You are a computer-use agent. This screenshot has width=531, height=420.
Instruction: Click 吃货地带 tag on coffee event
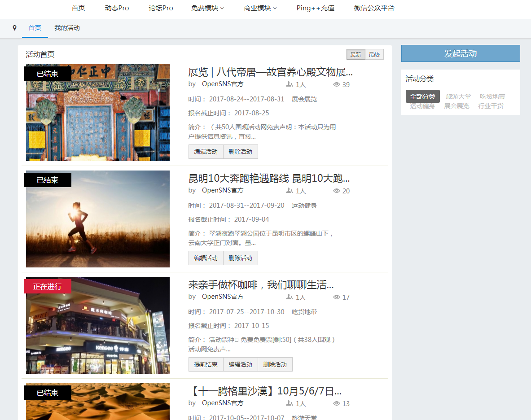pyautogui.click(x=304, y=312)
